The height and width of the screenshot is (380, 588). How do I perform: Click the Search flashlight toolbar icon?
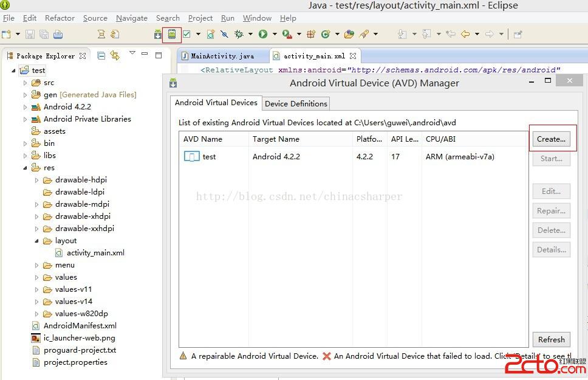click(363, 34)
